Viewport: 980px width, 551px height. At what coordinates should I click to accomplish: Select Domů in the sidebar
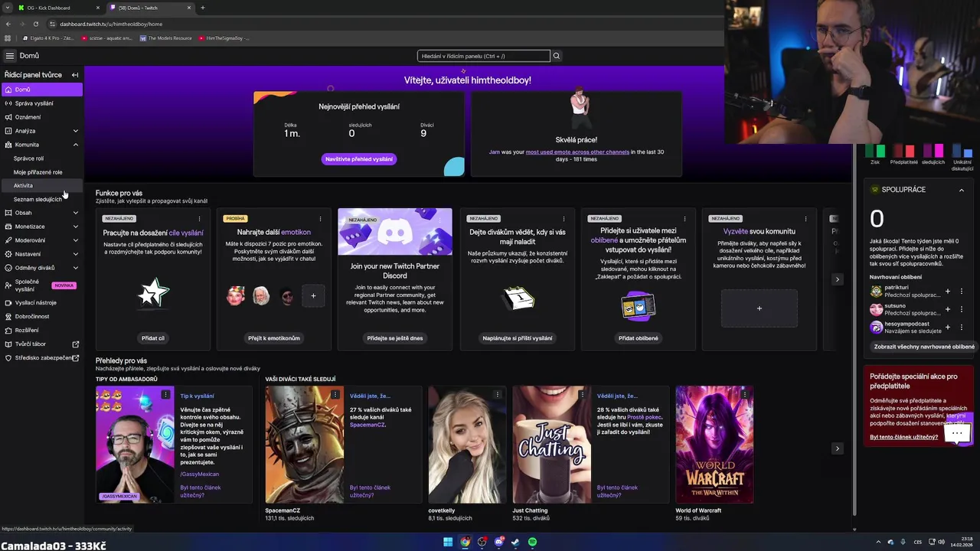coord(41,90)
